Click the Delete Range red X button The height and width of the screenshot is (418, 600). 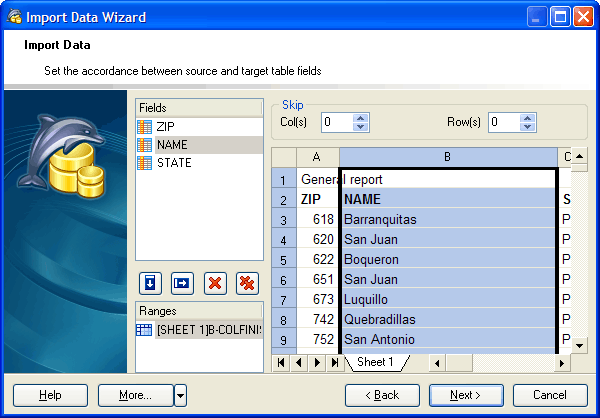click(x=215, y=283)
